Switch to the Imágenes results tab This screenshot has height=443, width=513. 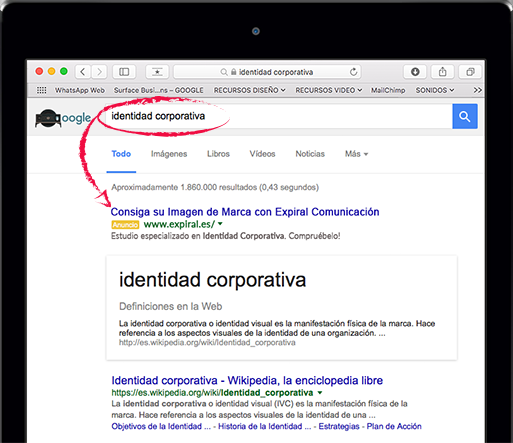169,154
